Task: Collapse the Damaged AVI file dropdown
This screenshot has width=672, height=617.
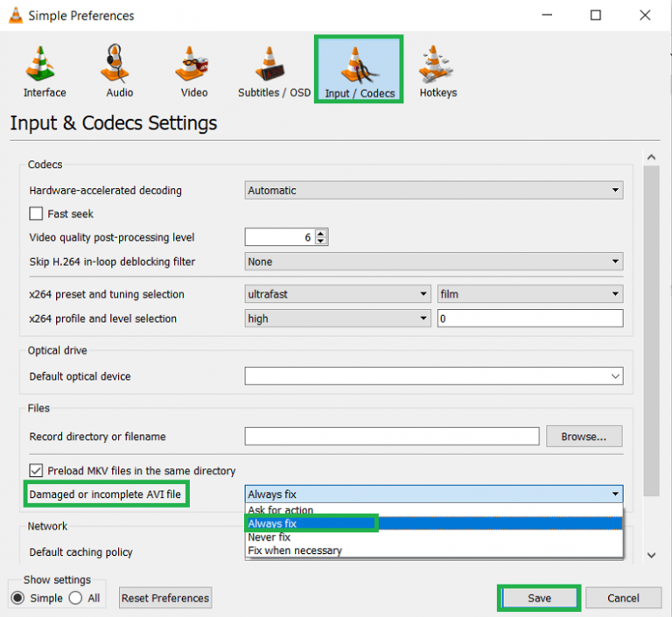Action: (x=434, y=494)
